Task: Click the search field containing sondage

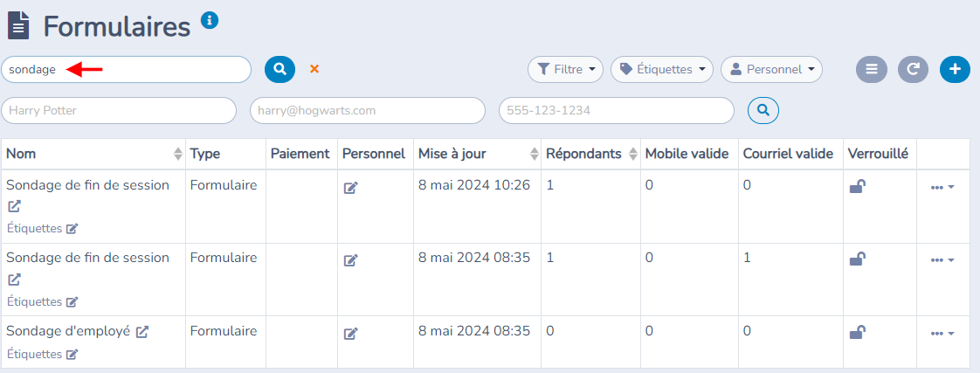Action: click(127, 69)
